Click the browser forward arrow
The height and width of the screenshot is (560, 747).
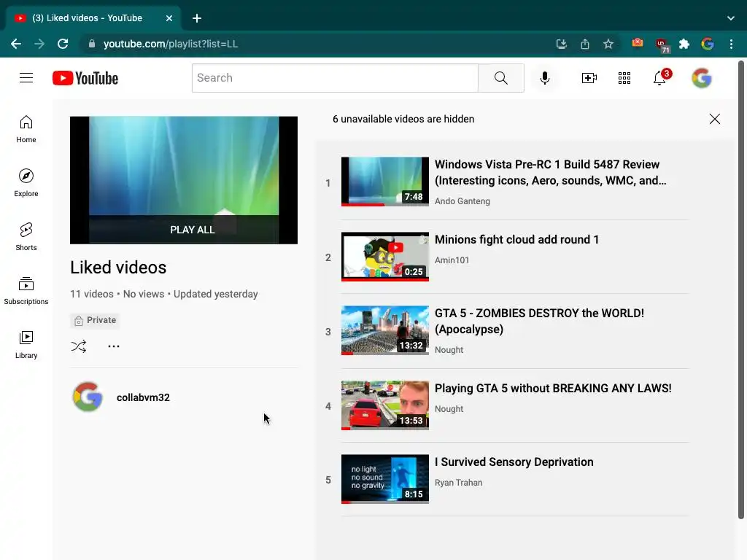pos(39,44)
